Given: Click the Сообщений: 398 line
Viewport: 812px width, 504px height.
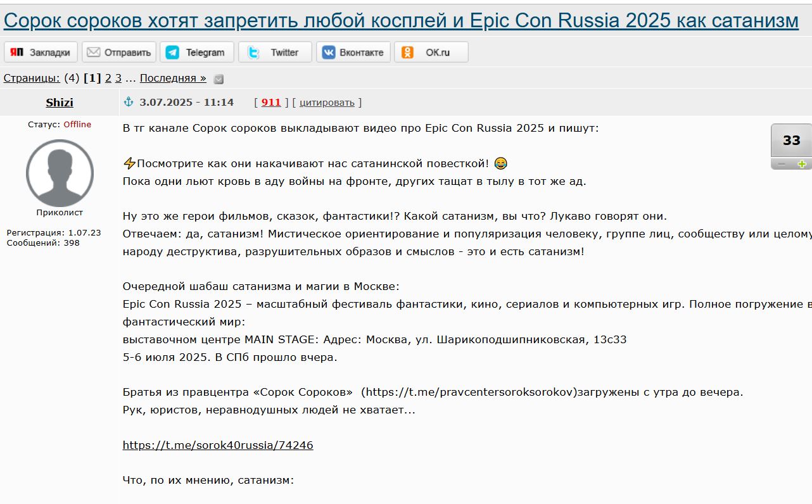Looking at the screenshot, I should 43,243.
